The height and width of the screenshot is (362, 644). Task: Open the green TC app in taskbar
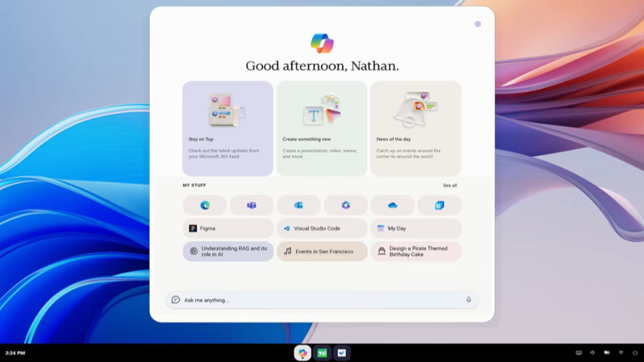pyautogui.click(x=323, y=353)
